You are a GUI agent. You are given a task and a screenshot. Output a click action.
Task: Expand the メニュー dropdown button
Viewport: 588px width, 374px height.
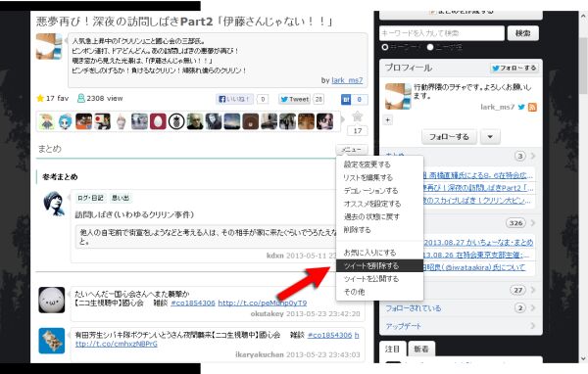(352, 150)
